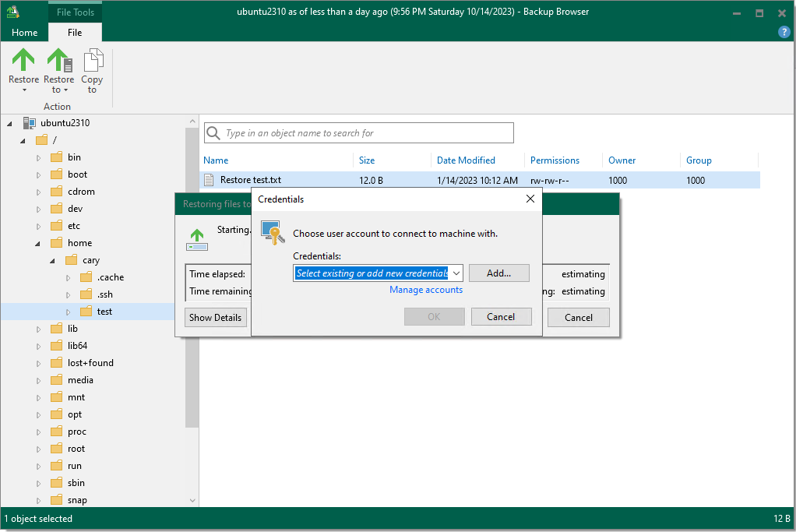
Task: Click the Copy to icon
Action: coord(92,61)
